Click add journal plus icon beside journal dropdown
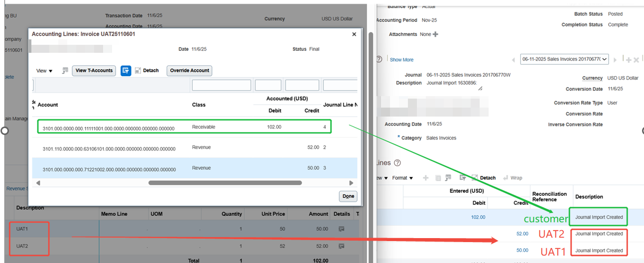The width and height of the screenshot is (644, 263). 629,60
